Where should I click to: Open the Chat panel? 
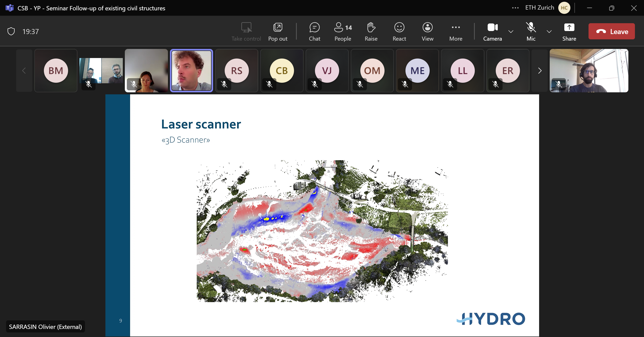[x=314, y=32]
